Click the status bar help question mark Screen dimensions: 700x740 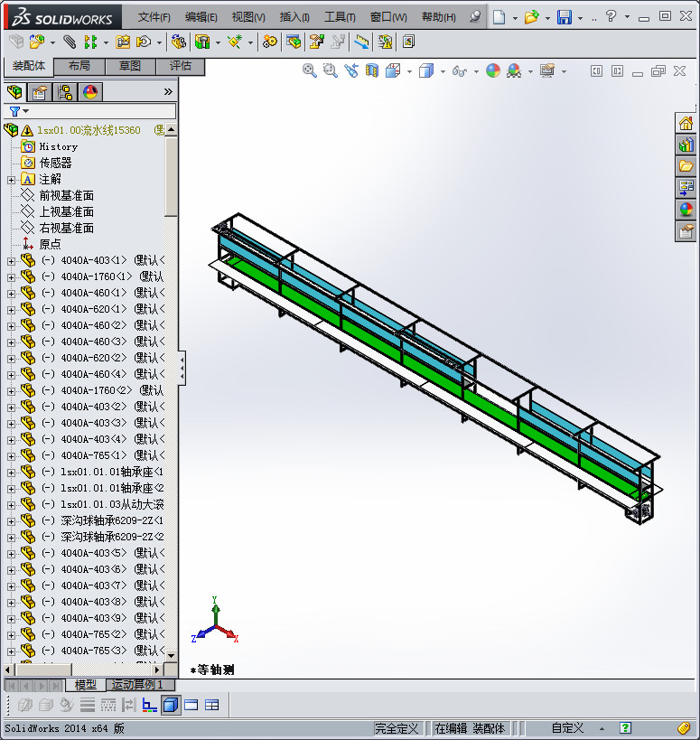point(625,728)
